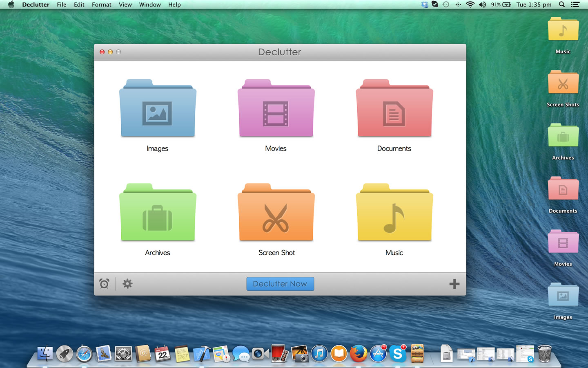The height and width of the screenshot is (368, 588).
Task: Click the Dropbox menu bar icon
Action: tap(425, 4)
